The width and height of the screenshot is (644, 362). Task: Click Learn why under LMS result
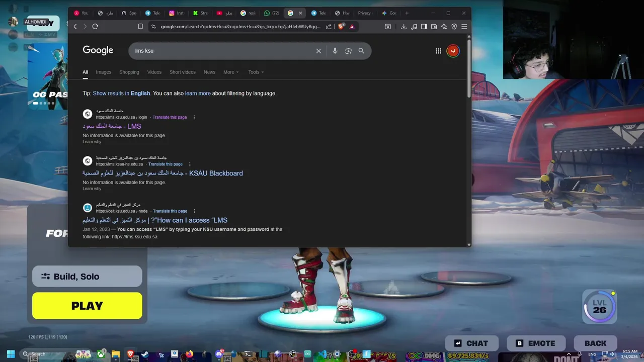click(92, 142)
